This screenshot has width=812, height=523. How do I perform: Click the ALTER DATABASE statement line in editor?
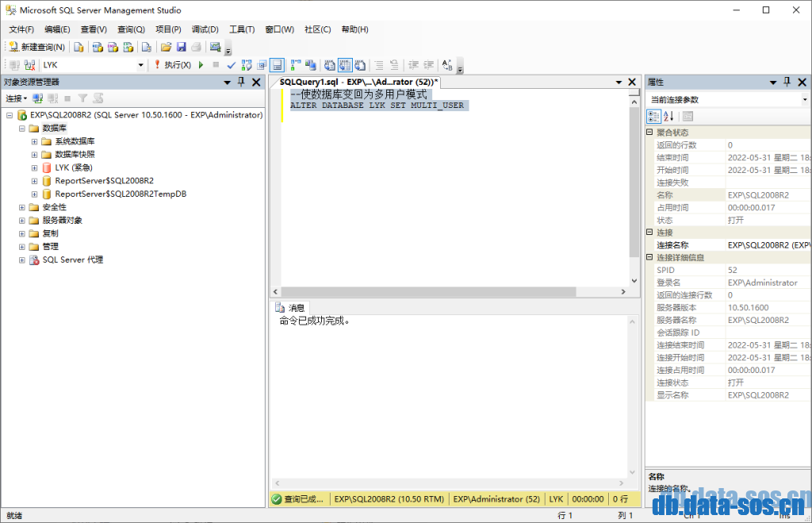[x=377, y=106]
